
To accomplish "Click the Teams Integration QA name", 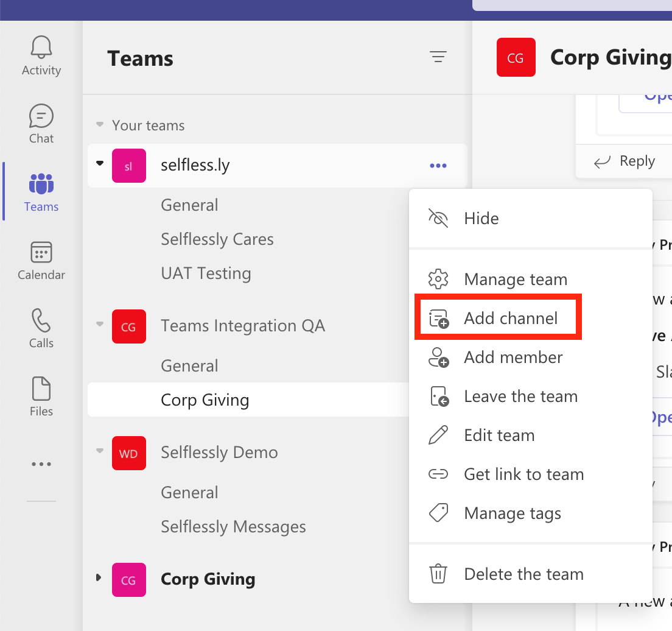I will click(243, 326).
